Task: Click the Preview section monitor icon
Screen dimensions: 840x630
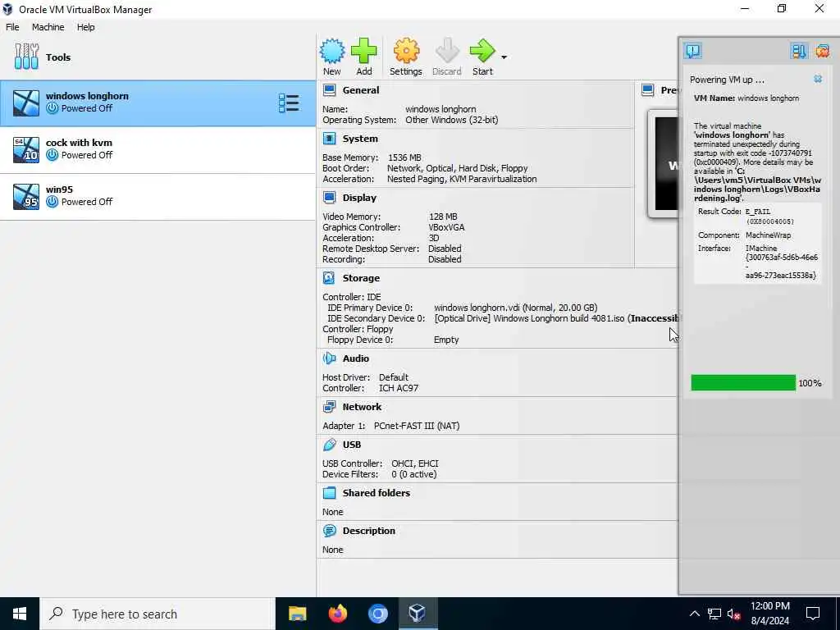Action: pyautogui.click(x=648, y=90)
